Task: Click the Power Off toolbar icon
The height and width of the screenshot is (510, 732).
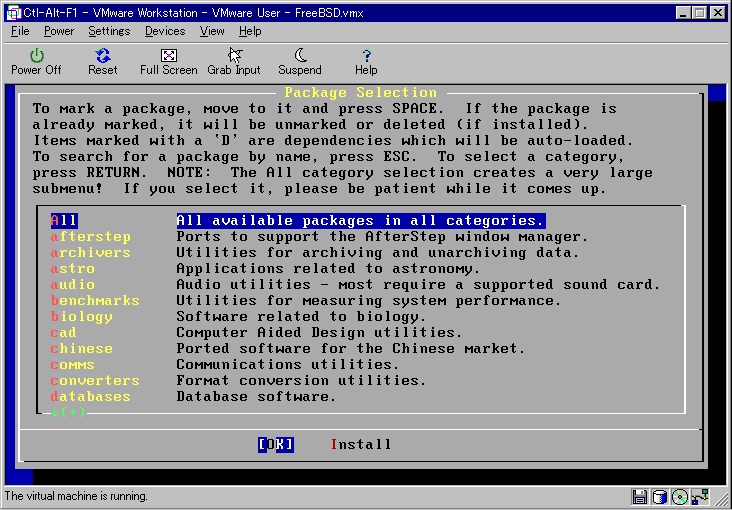Action: click(36, 56)
